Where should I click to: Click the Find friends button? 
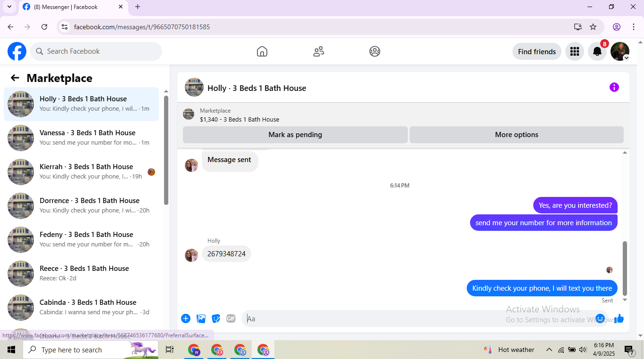(x=537, y=51)
